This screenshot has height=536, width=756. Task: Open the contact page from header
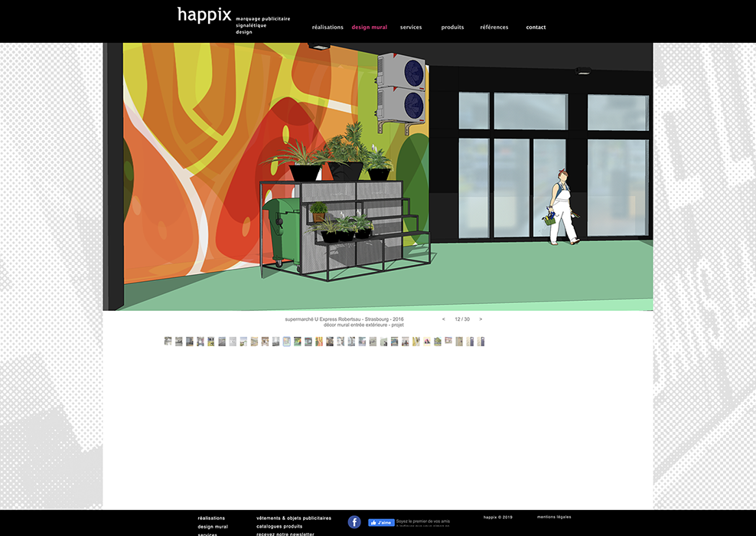tap(536, 28)
